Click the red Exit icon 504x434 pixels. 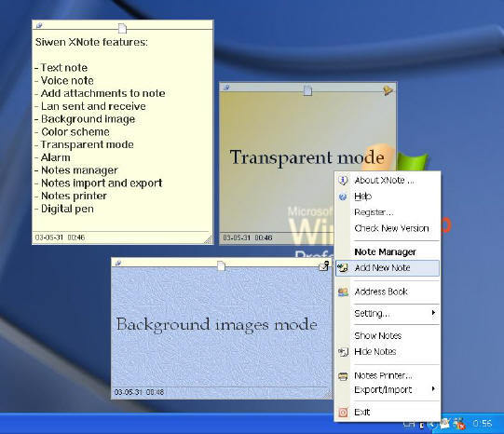[343, 413]
